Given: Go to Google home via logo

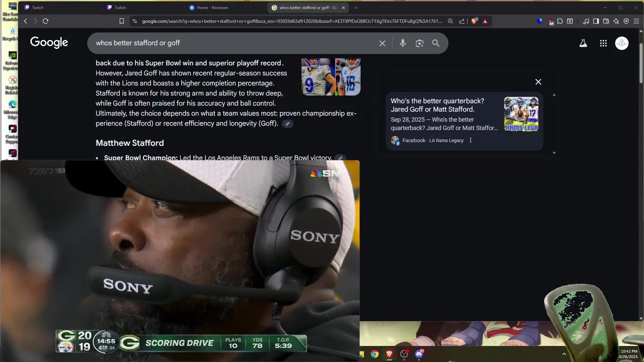Looking at the screenshot, I should pos(49,43).
